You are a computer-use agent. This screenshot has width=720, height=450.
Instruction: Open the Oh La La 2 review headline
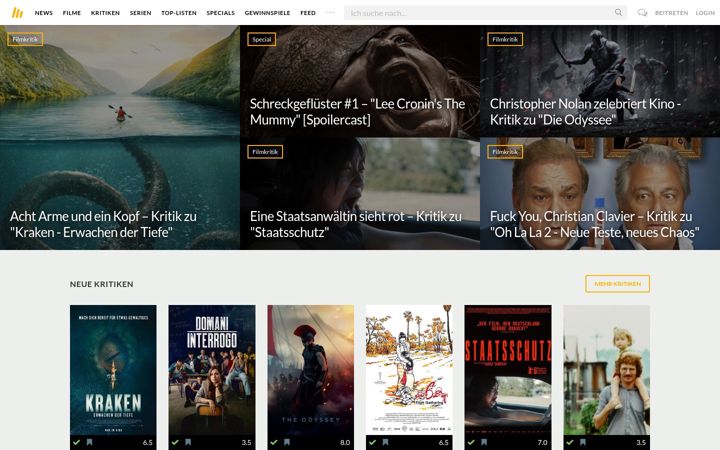pyautogui.click(x=595, y=224)
